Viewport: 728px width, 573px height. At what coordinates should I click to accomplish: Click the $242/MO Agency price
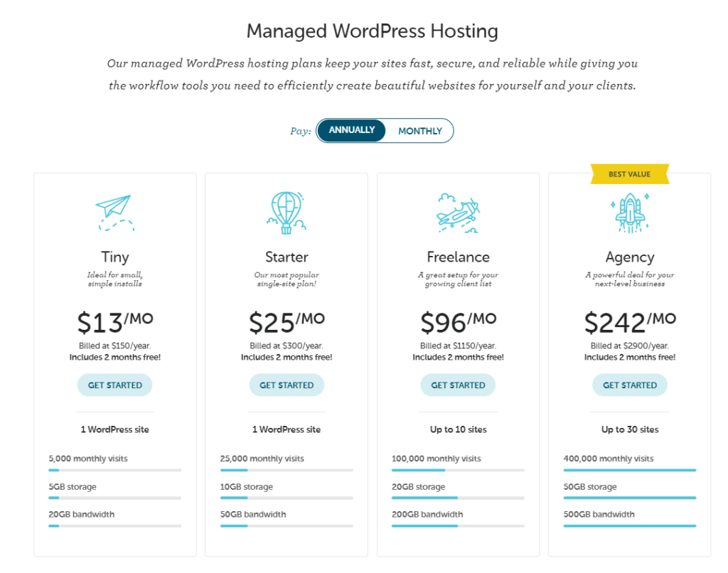[x=629, y=322]
